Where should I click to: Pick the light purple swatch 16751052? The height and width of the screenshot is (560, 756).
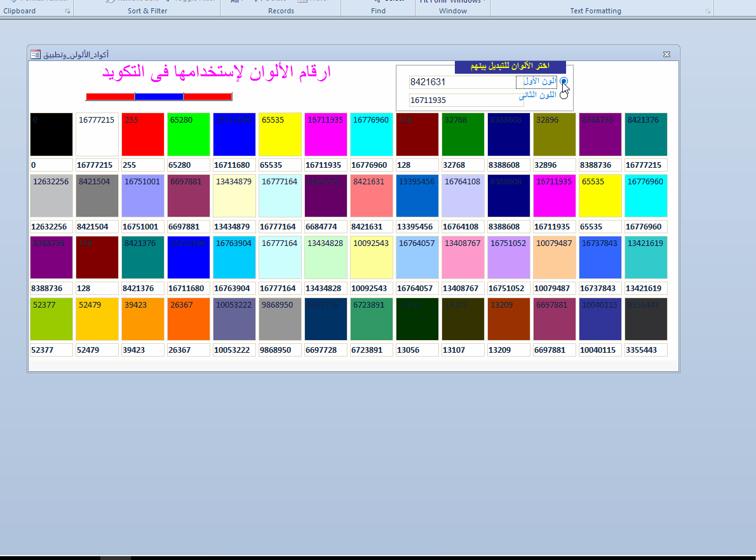coord(509,257)
